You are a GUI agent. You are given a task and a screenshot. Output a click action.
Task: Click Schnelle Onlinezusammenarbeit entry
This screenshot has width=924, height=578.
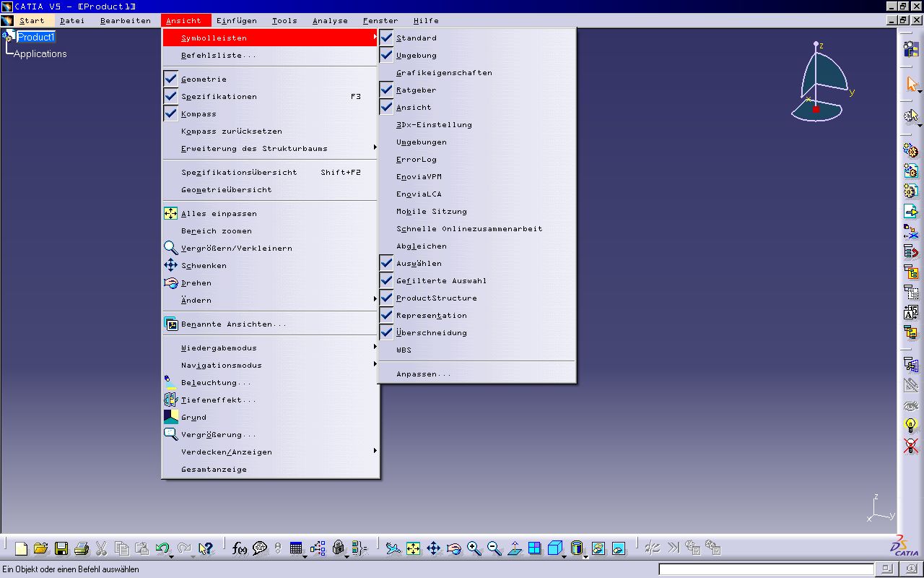(476, 228)
